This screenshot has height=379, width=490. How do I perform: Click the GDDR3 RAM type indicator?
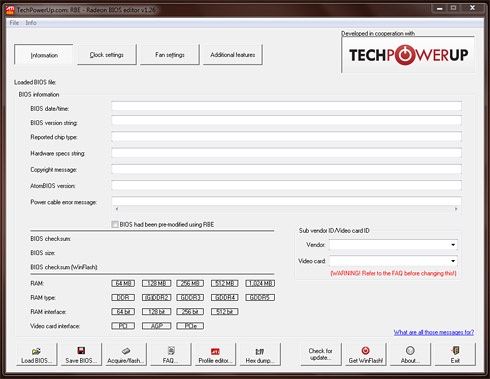point(190,297)
